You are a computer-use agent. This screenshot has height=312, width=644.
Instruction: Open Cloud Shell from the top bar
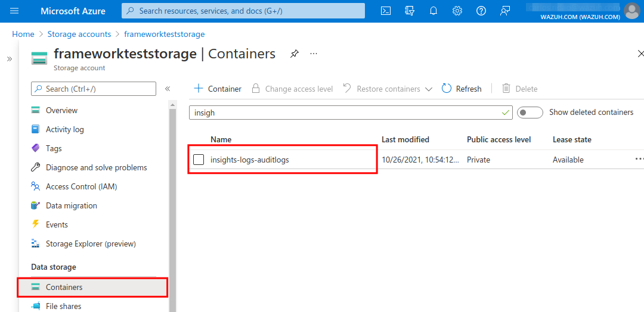click(x=386, y=11)
